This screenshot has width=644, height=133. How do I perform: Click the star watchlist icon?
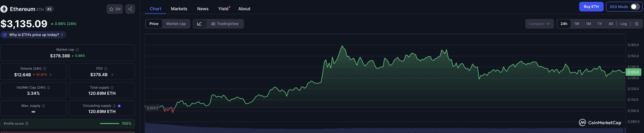click(112, 9)
